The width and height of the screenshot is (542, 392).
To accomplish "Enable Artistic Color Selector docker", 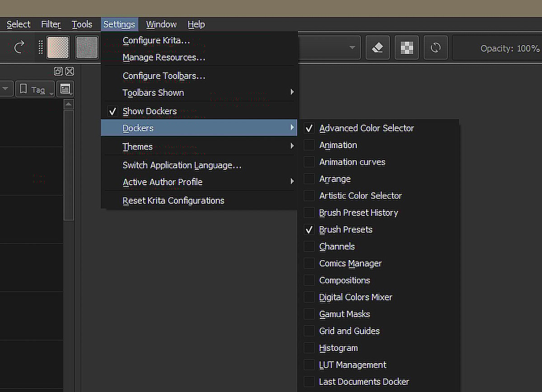I will pos(378,196).
